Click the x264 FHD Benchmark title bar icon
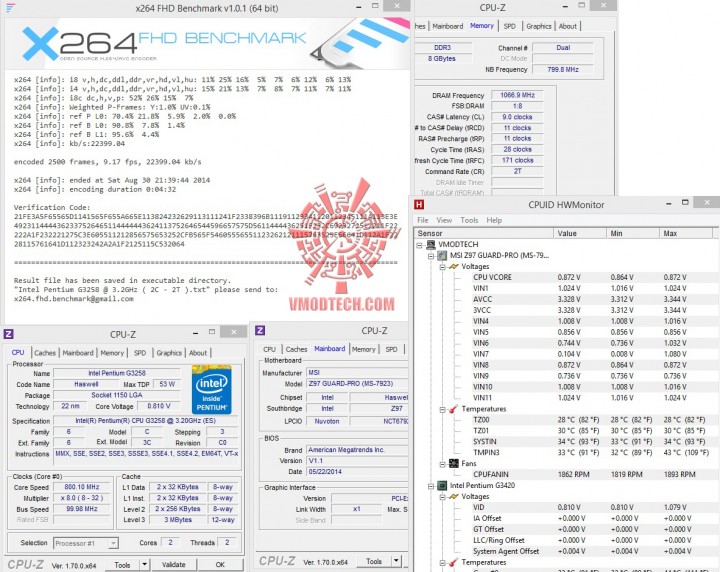The height and width of the screenshot is (572, 720). pos(10,8)
